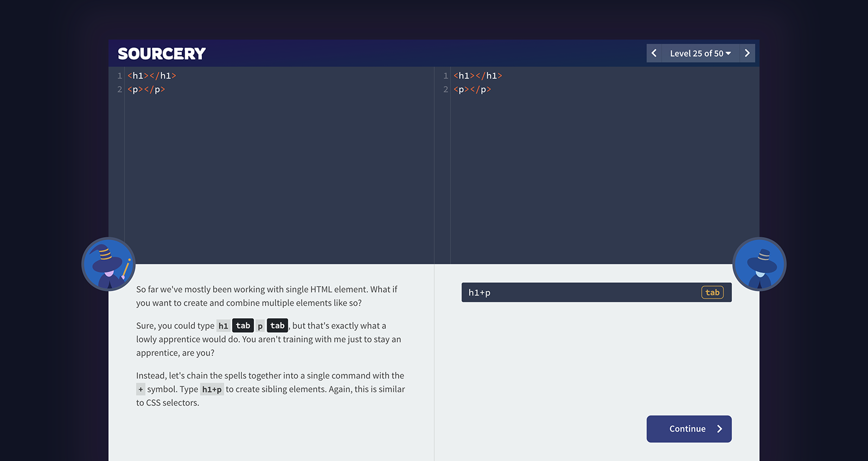Click the h1 tag line in the right editor
This screenshot has height=461, width=868.
click(478, 76)
